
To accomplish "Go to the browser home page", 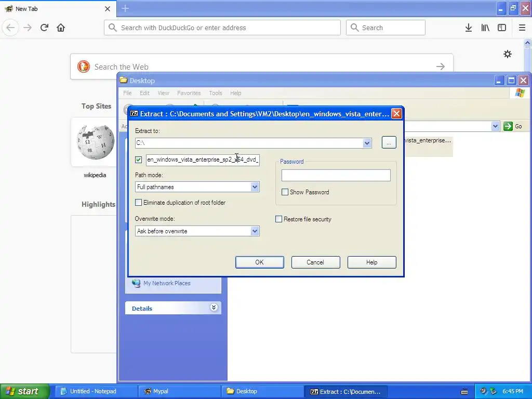I will coord(61,28).
